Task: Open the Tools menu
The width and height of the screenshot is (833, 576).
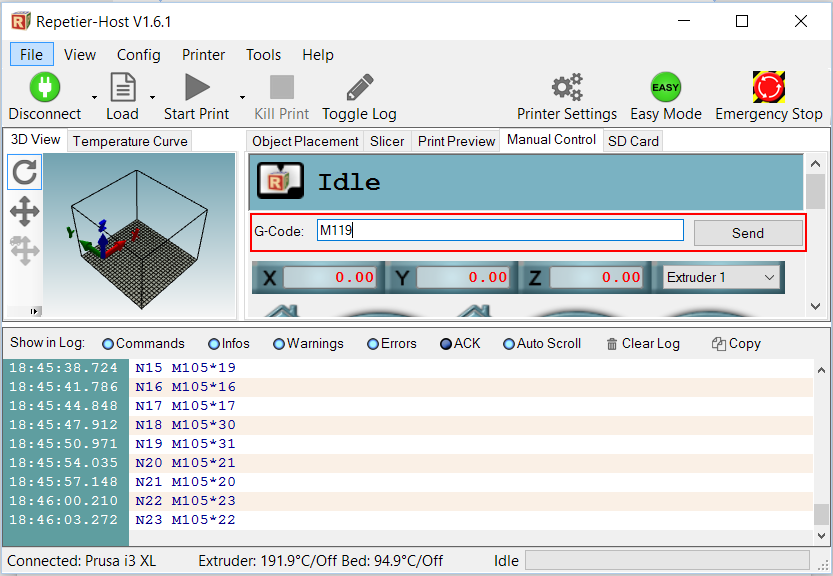Action: [263, 54]
